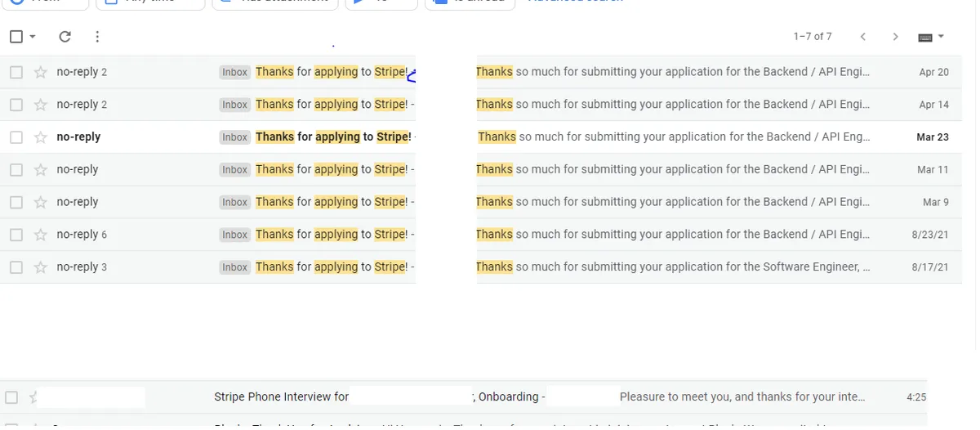Open the input tools dropdown arrow
This screenshot has height=430, width=980.
[941, 37]
